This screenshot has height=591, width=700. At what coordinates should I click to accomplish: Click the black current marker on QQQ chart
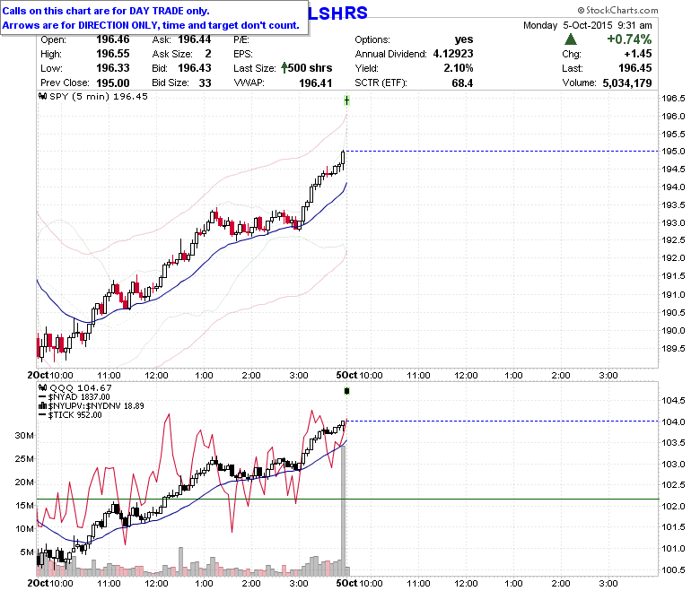tap(346, 391)
